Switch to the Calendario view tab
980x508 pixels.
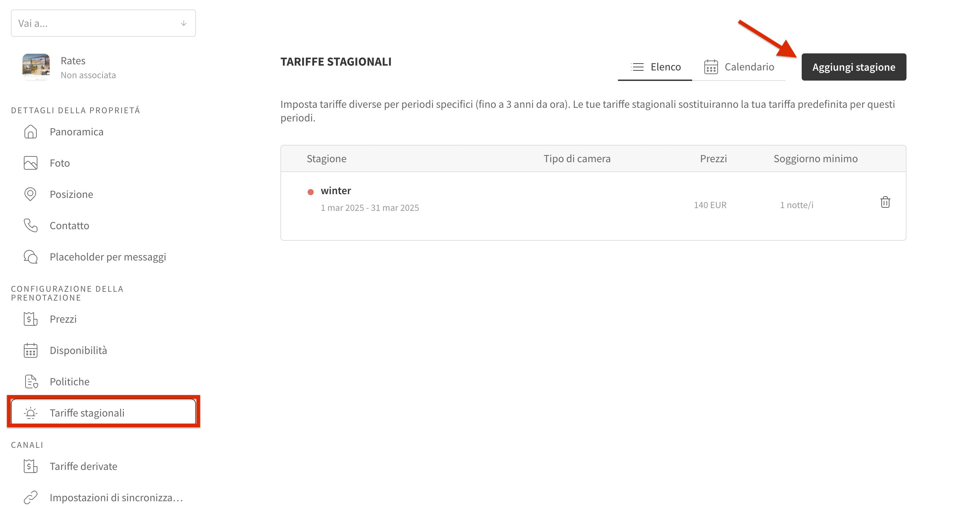pyautogui.click(x=739, y=67)
